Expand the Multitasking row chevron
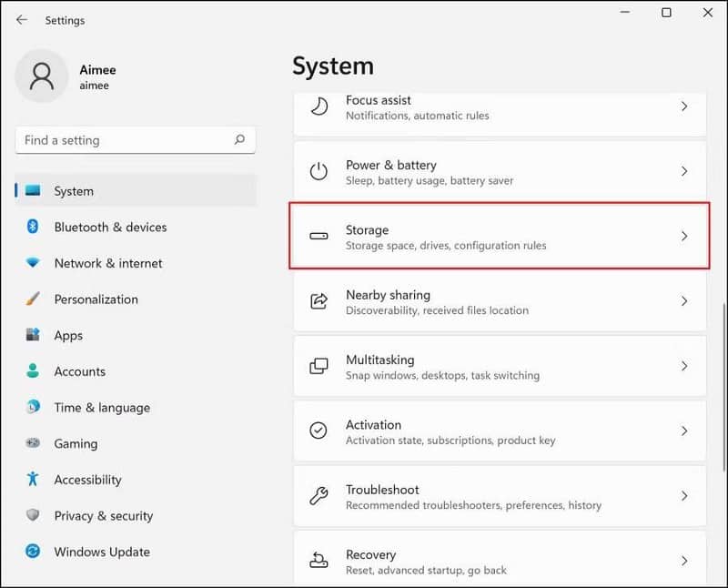The width and height of the screenshot is (728, 588). (x=685, y=366)
